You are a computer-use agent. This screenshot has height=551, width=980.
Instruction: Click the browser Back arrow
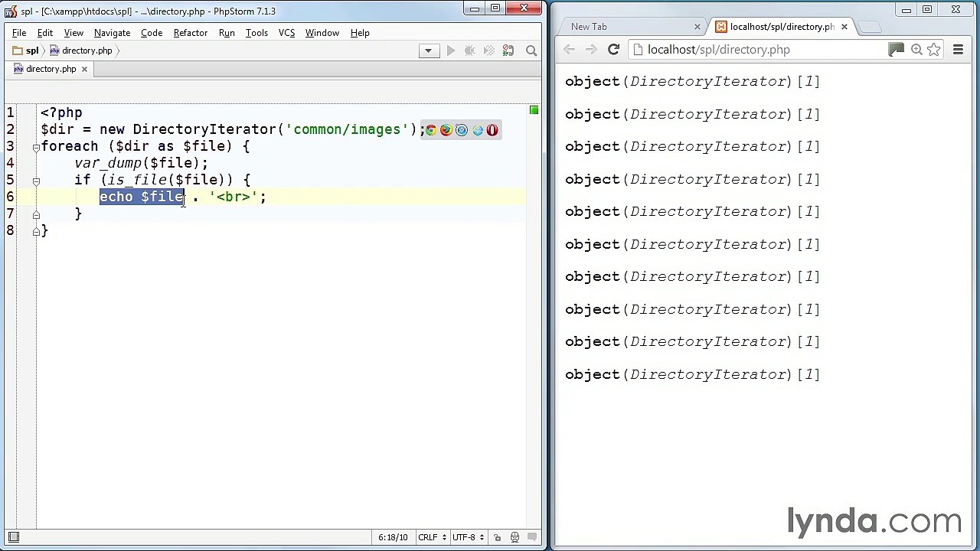pyautogui.click(x=569, y=50)
